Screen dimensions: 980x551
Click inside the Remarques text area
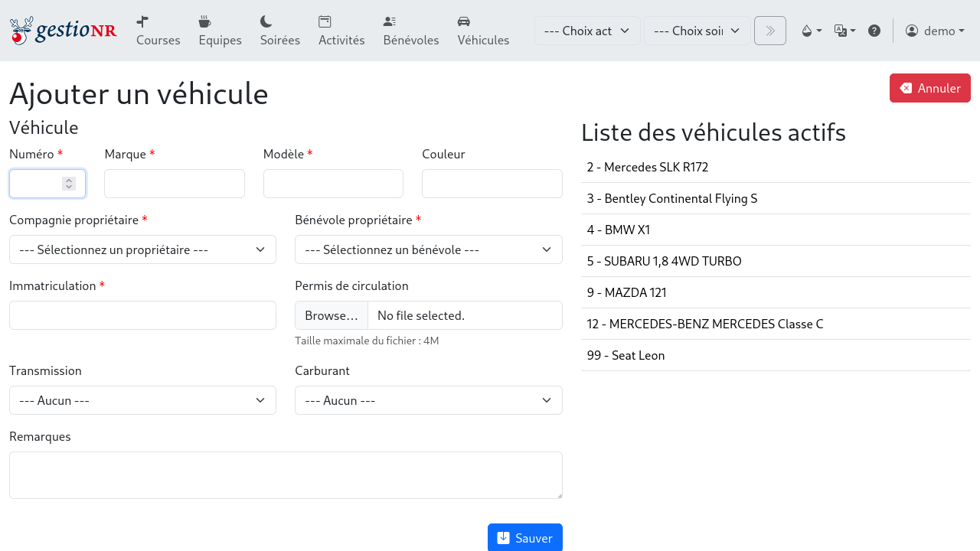285,474
